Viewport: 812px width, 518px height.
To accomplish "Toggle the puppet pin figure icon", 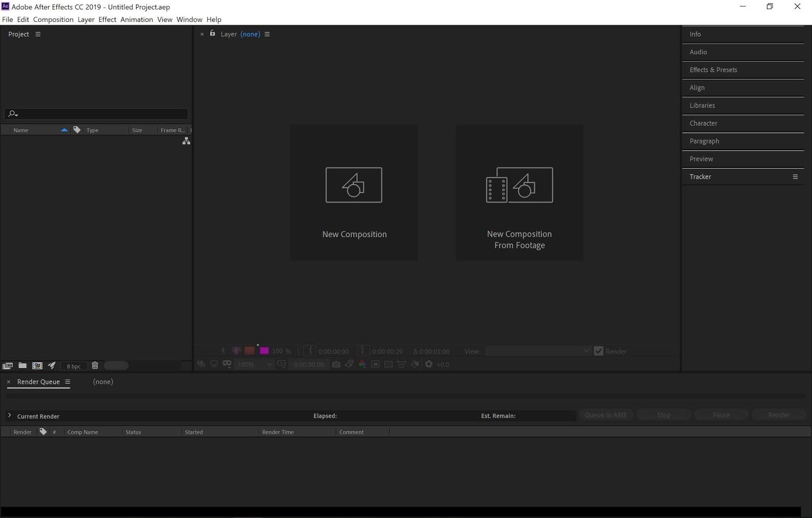I will [223, 351].
